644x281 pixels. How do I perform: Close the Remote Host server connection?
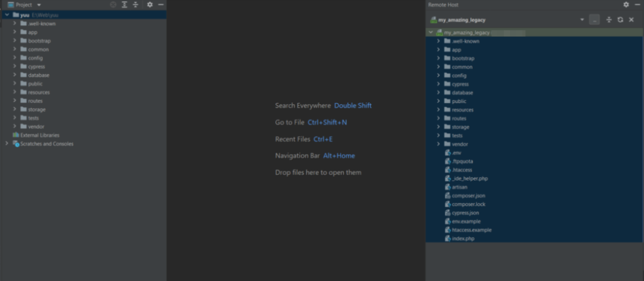pos(631,19)
